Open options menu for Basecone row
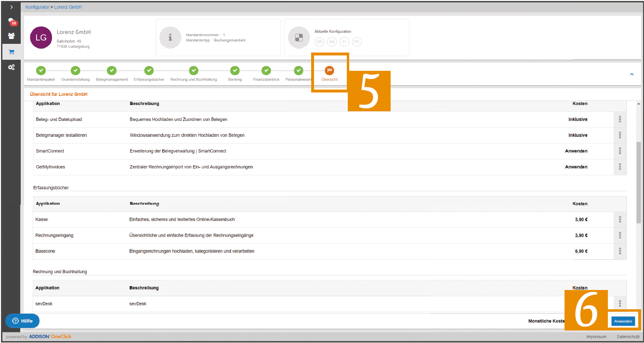The height and width of the screenshot is (343, 644). point(620,251)
